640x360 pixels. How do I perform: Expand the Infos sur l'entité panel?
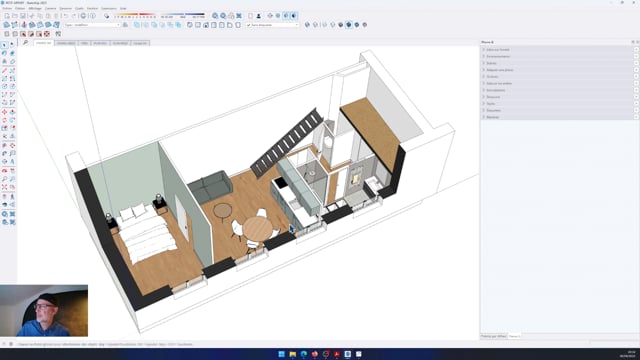(559, 50)
